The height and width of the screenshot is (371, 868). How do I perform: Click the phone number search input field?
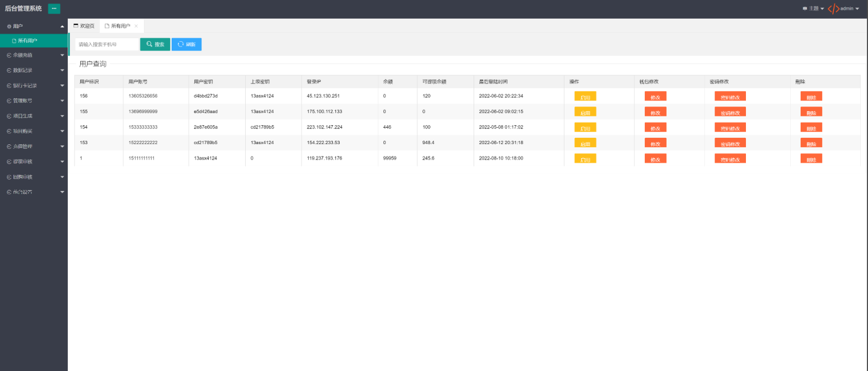coord(107,44)
